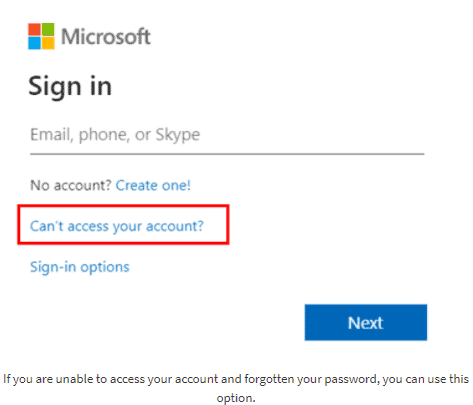Click the Sign in heading
This screenshot has height=405, width=473.
(70, 87)
